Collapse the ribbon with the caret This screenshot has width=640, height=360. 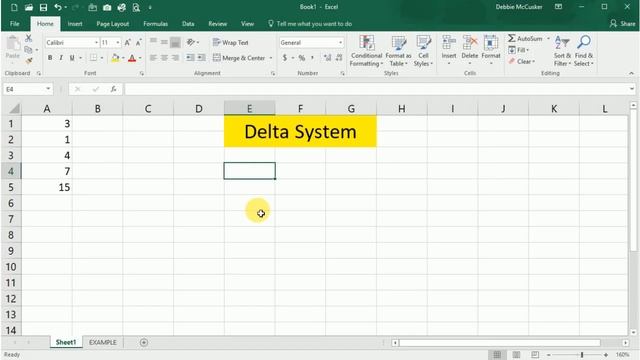[631, 73]
